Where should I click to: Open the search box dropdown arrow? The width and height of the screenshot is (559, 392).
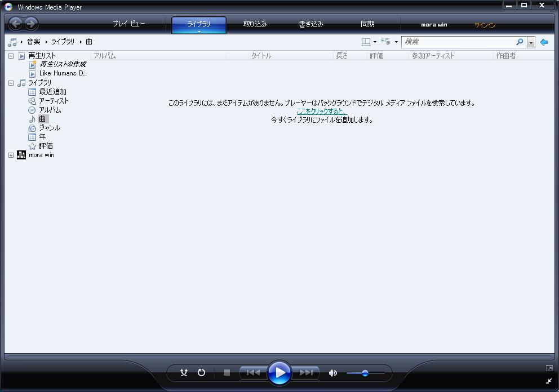(x=531, y=42)
